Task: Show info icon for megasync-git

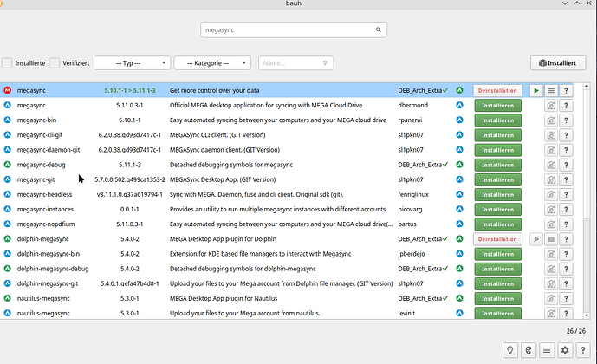Action: 566,179
